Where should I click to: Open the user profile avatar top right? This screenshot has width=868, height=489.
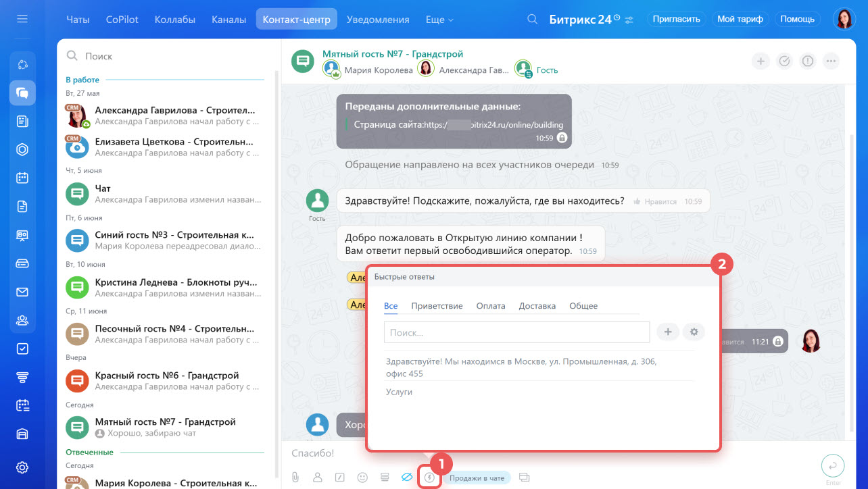click(x=844, y=19)
